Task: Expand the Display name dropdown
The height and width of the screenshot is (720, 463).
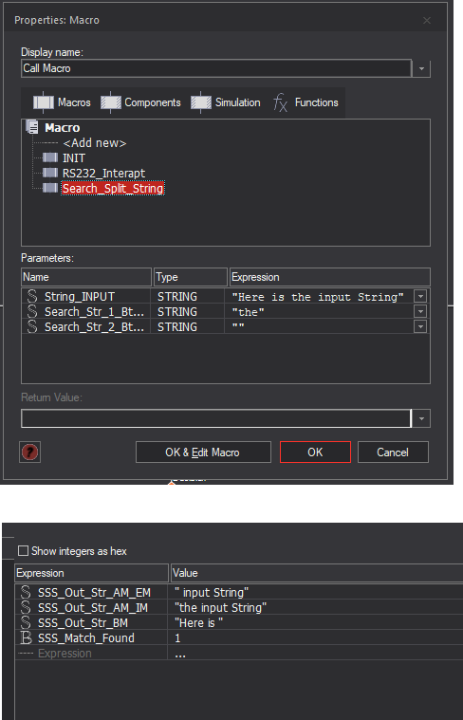Action: coord(422,69)
